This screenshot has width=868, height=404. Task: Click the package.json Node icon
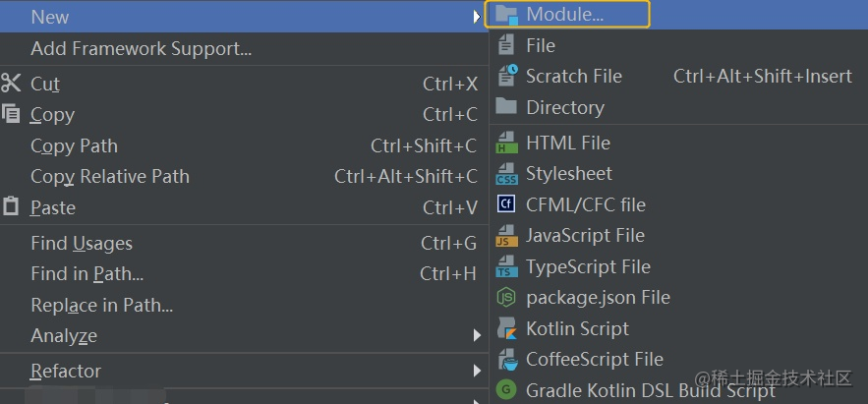(506, 298)
